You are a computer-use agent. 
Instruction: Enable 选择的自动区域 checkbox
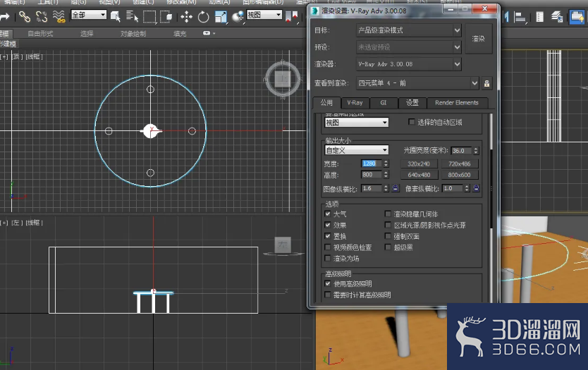click(x=411, y=122)
